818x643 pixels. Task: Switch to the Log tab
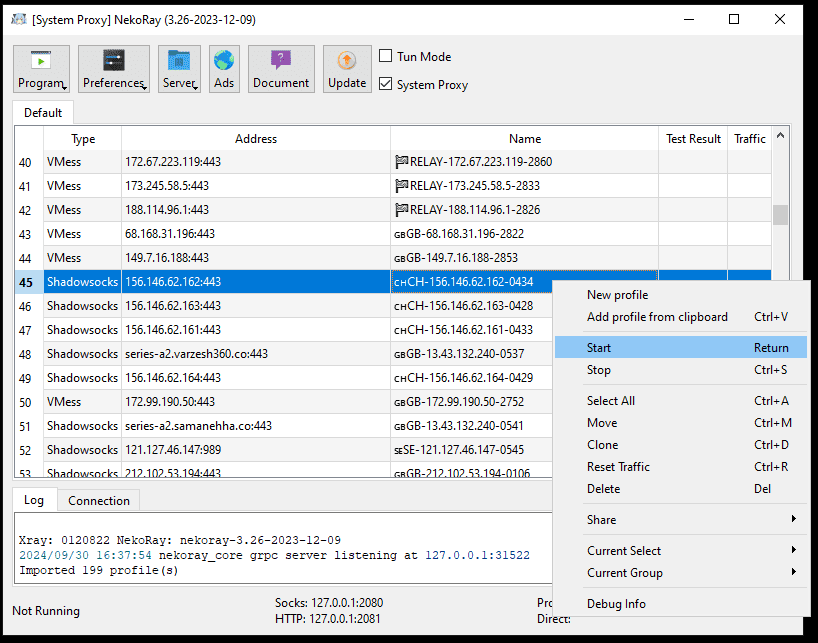34,500
